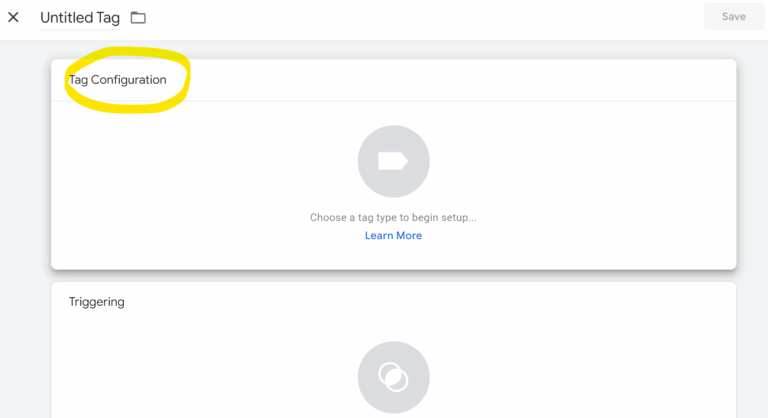Open the folder icon beside Untitled Tag
Image resolution: width=768 pixels, height=418 pixels.
138,18
